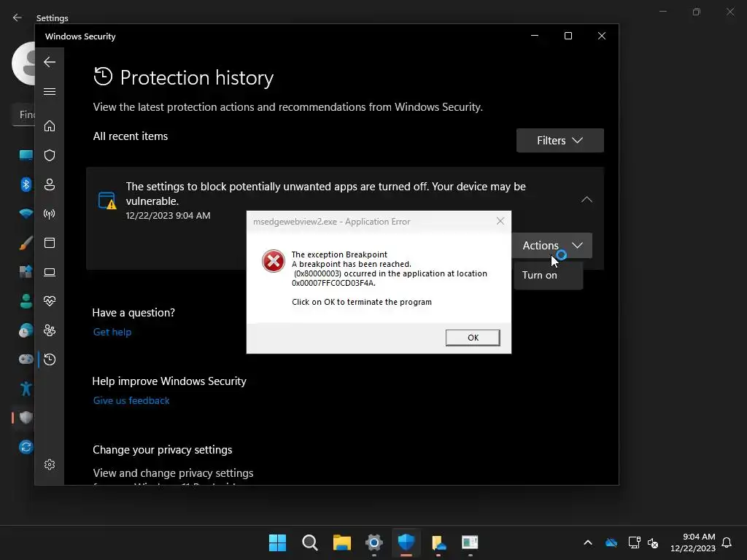Select Protection history clock icon in sidebar
Image resolution: width=747 pixels, height=560 pixels.
[x=50, y=359]
